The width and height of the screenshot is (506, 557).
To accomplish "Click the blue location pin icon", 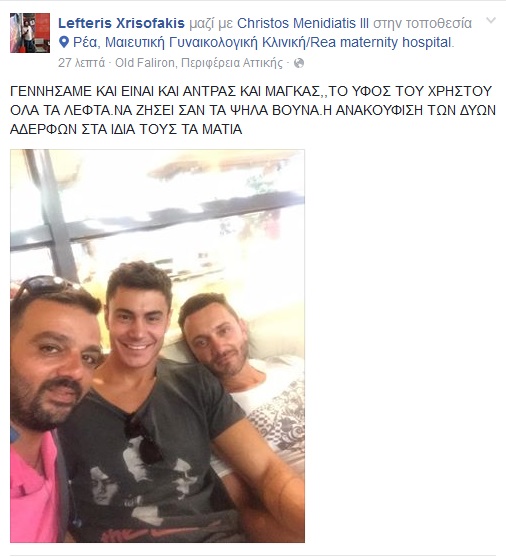I will click(x=64, y=43).
